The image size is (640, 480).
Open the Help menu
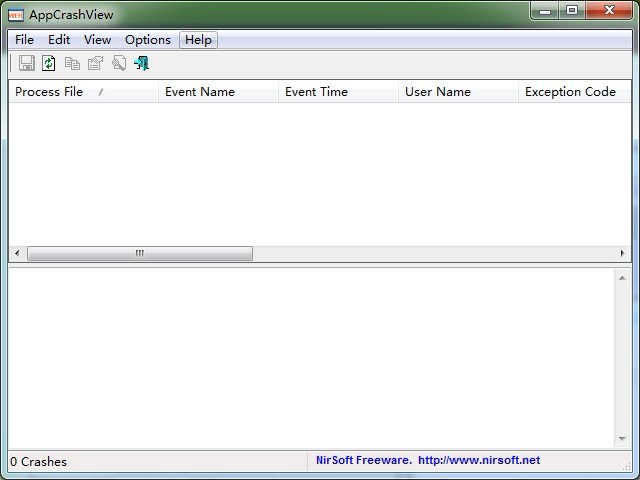coord(198,40)
